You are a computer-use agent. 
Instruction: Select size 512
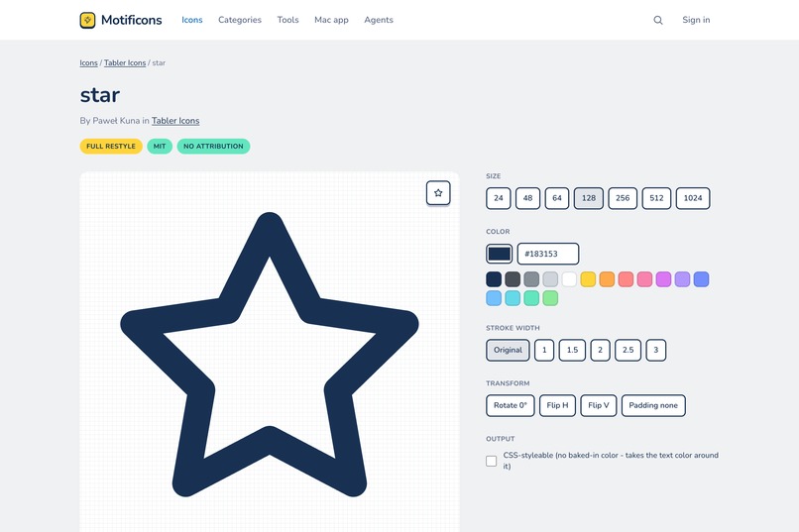click(656, 198)
